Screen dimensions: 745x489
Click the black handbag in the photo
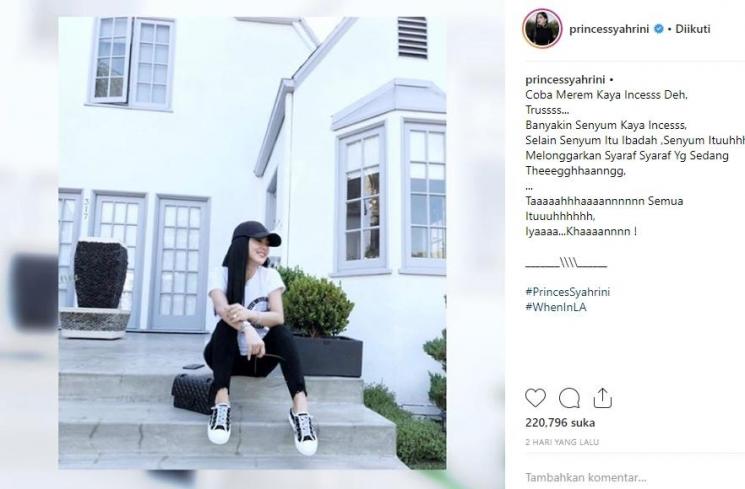pos(191,391)
